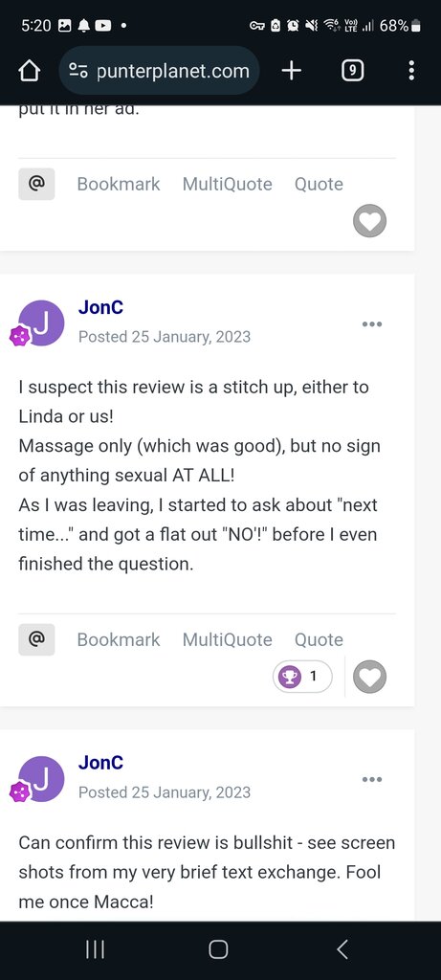Bookmark the first post
Screen dimensions: 441x980
coord(119,185)
